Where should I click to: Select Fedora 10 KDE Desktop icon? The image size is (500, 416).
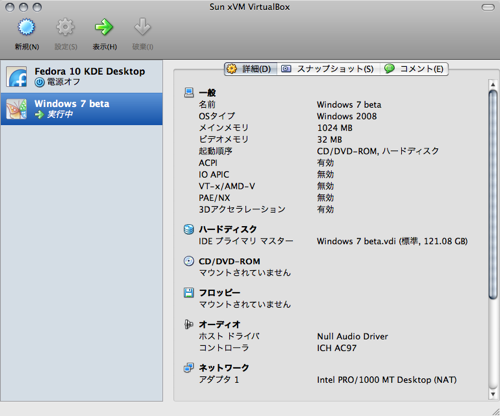point(16,76)
